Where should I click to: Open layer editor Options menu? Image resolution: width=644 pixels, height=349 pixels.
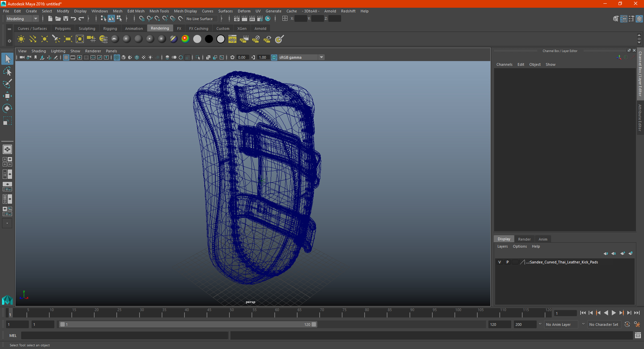[x=520, y=246]
